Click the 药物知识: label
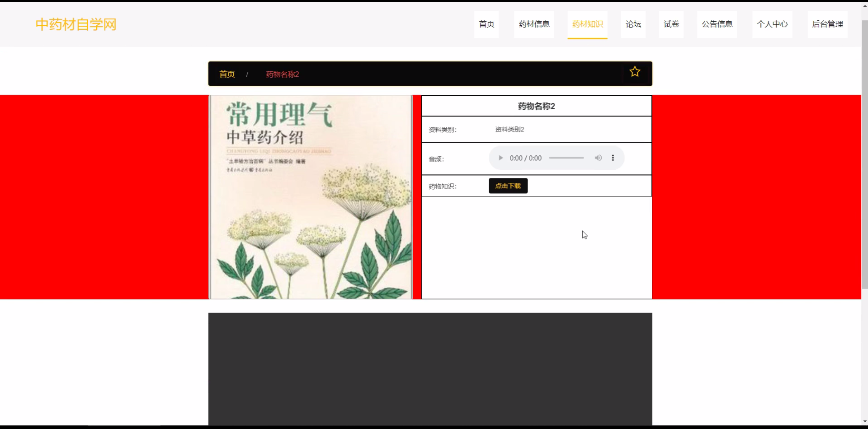This screenshot has width=868, height=429. point(443,186)
